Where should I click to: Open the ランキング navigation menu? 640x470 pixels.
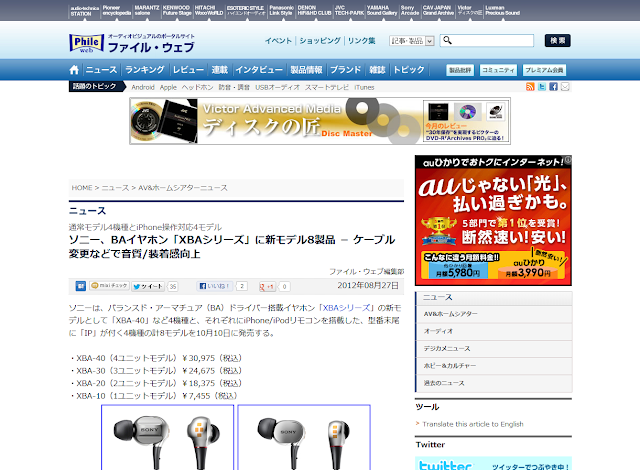click(x=144, y=70)
